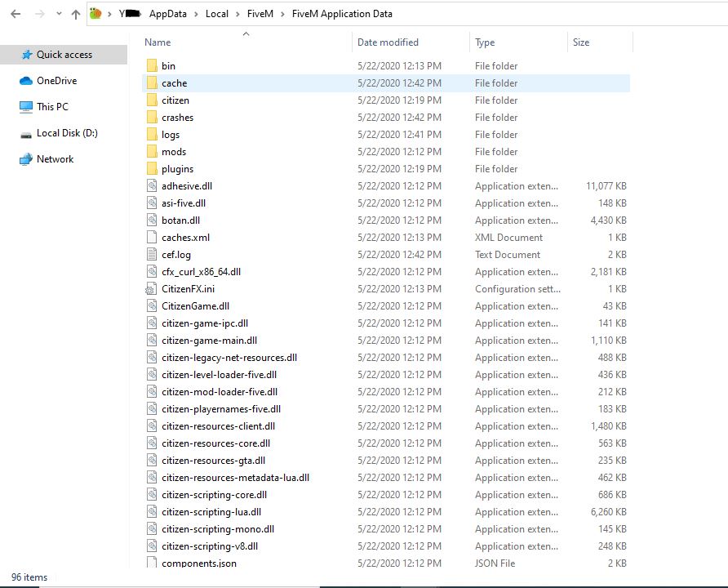Viewport: 728px width, 588px height.
Task: Open Quick access in navigation pane
Action: pyautogui.click(x=64, y=55)
